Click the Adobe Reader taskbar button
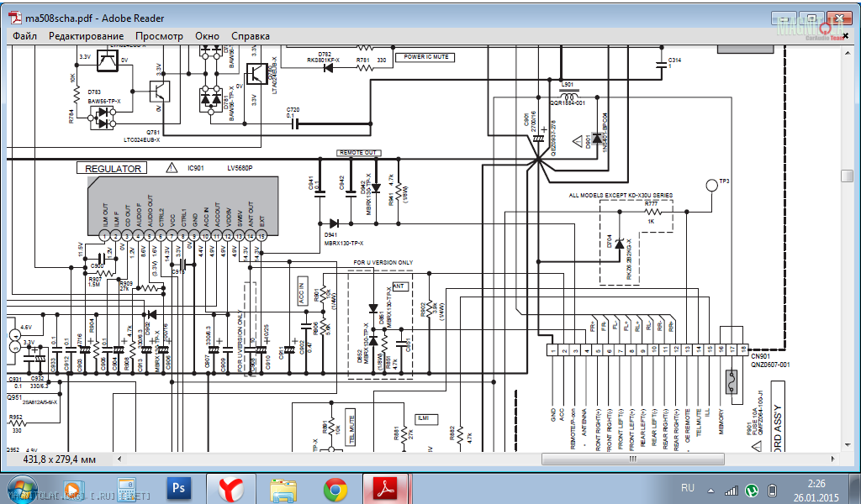Image resolution: width=861 pixels, height=504 pixels. point(386,488)
